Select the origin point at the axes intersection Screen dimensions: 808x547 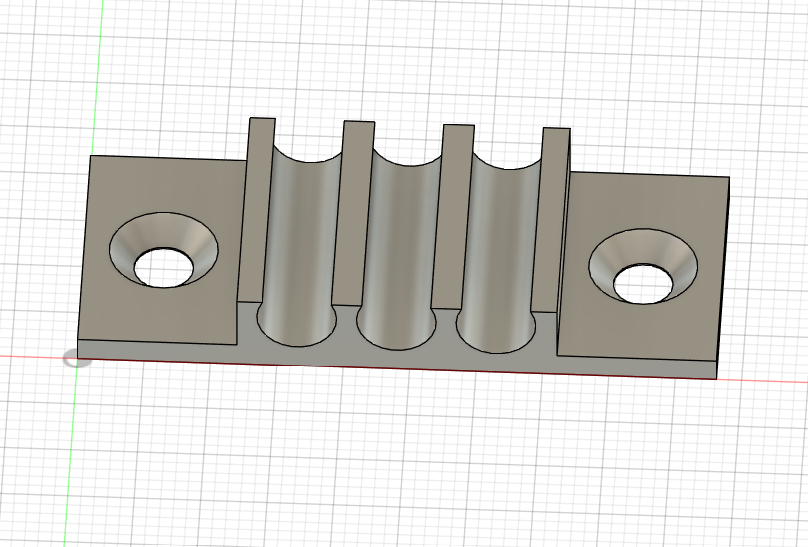76,358
